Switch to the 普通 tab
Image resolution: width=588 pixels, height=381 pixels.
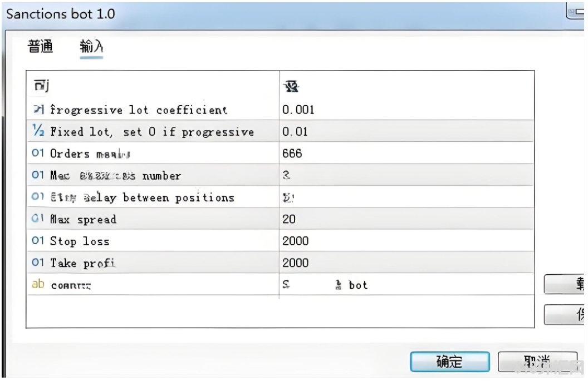[x=40, y=47]
